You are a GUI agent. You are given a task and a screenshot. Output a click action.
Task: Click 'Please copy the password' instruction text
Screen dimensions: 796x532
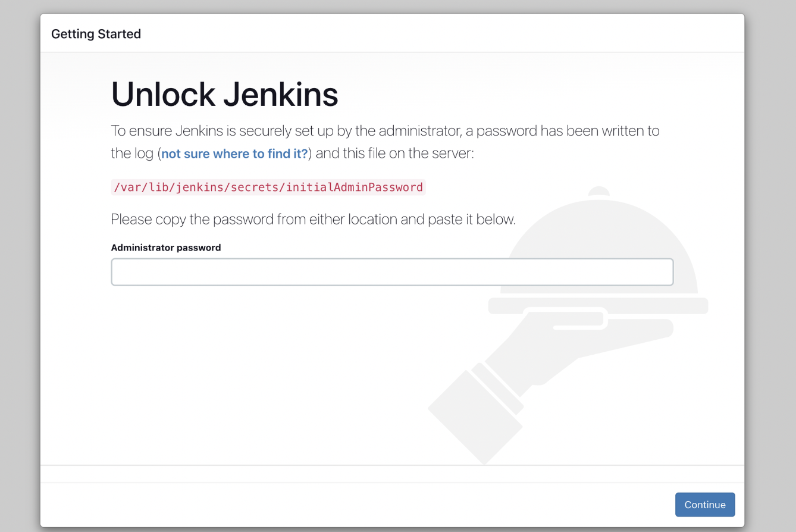click(x=313, y=219)
